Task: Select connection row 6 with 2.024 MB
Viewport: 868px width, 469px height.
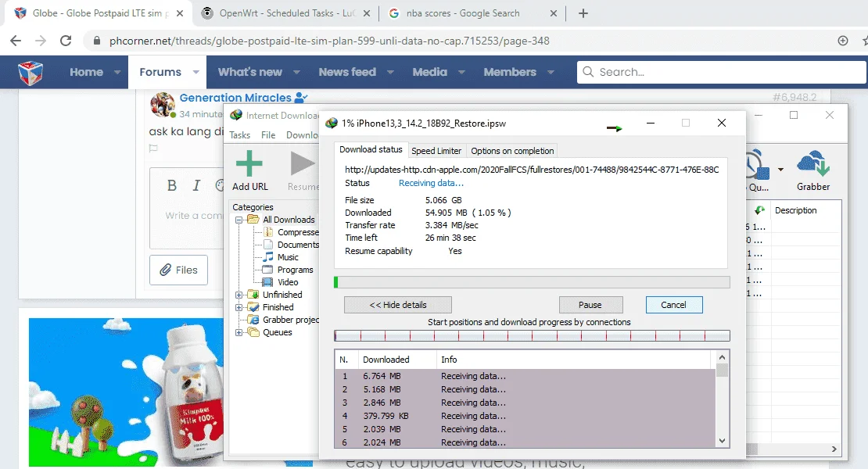Action: (525, 442)
